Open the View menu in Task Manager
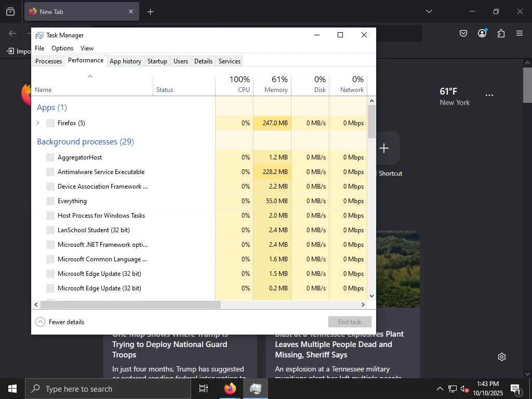532x399 pixels. click(87, 48)
